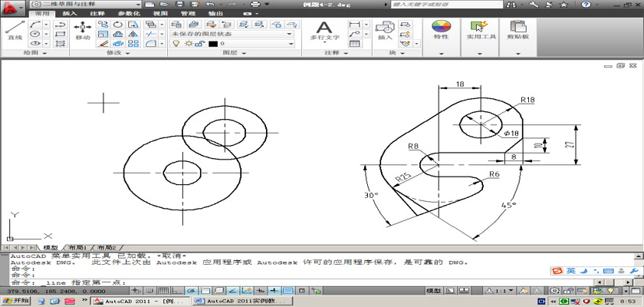Image resolution: width=644 pixels, height=307 pixels.
Task: Toggle Snap mode in status bar
Action: pyautogui.click(x=150, y=291)
